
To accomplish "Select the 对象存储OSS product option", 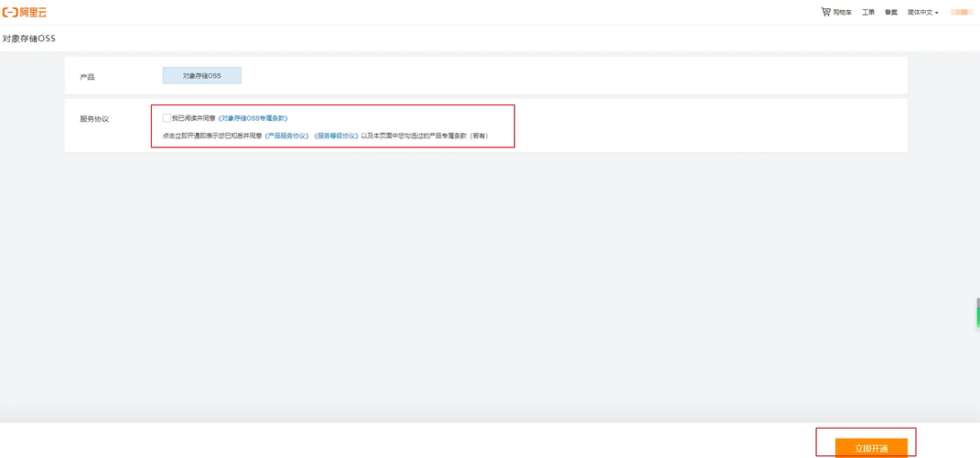I will pyautogui.click(x=202, y=76).
